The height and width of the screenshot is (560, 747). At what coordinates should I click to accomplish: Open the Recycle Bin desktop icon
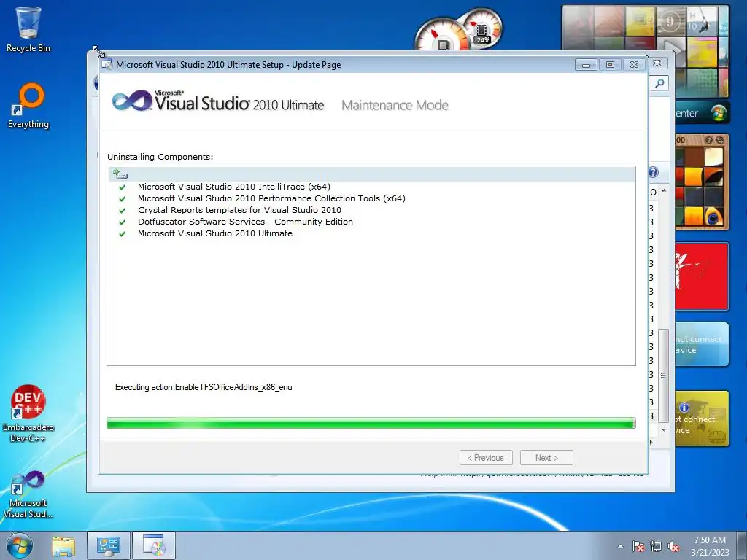pos(28,29)
